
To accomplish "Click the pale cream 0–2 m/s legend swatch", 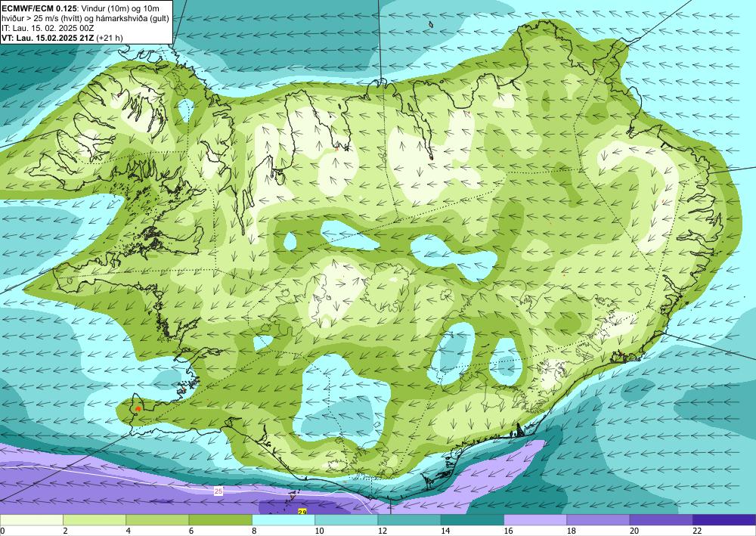I will (31, 519).
